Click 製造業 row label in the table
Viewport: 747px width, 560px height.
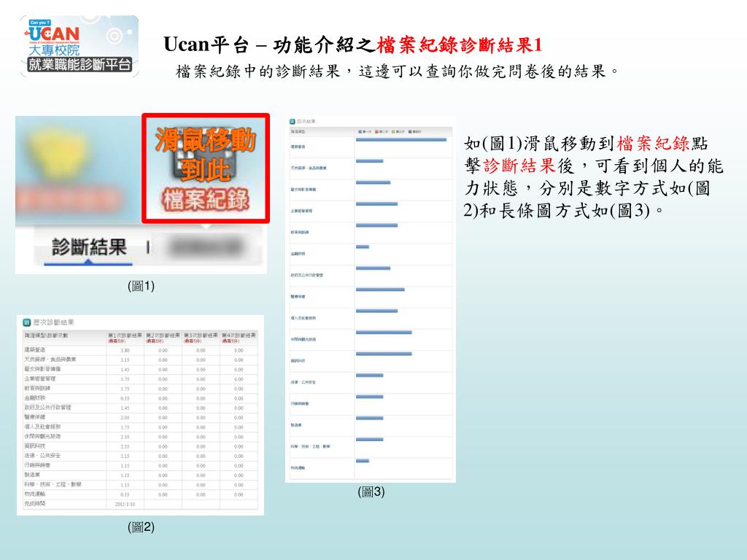pyautogui.click(x=32, y=475)
